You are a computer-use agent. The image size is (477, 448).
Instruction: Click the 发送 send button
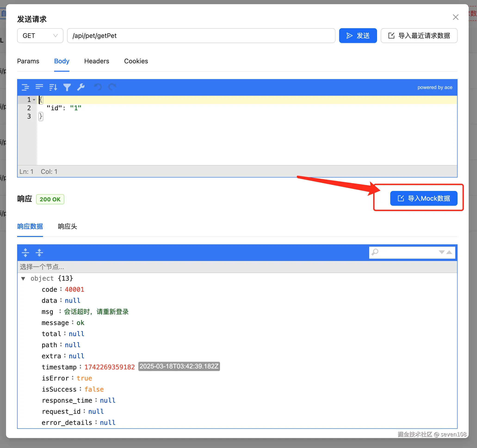click(x=358, y=36)
